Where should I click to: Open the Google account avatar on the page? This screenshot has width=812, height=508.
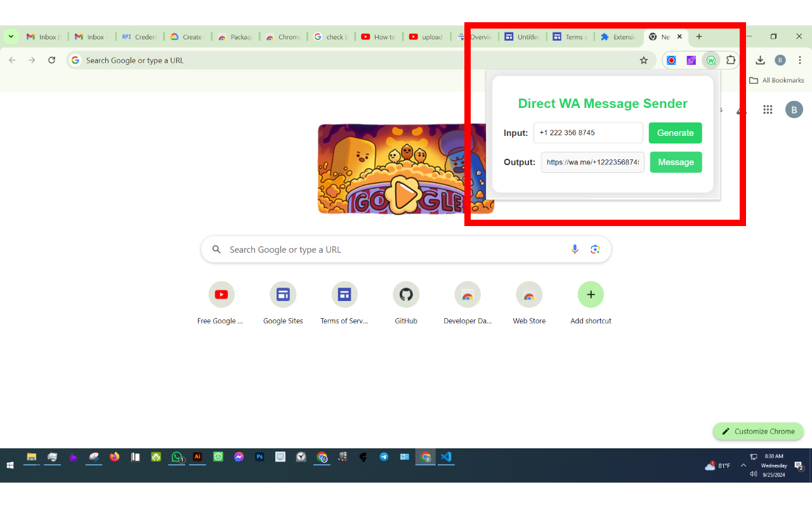click(x=794, y=109)
